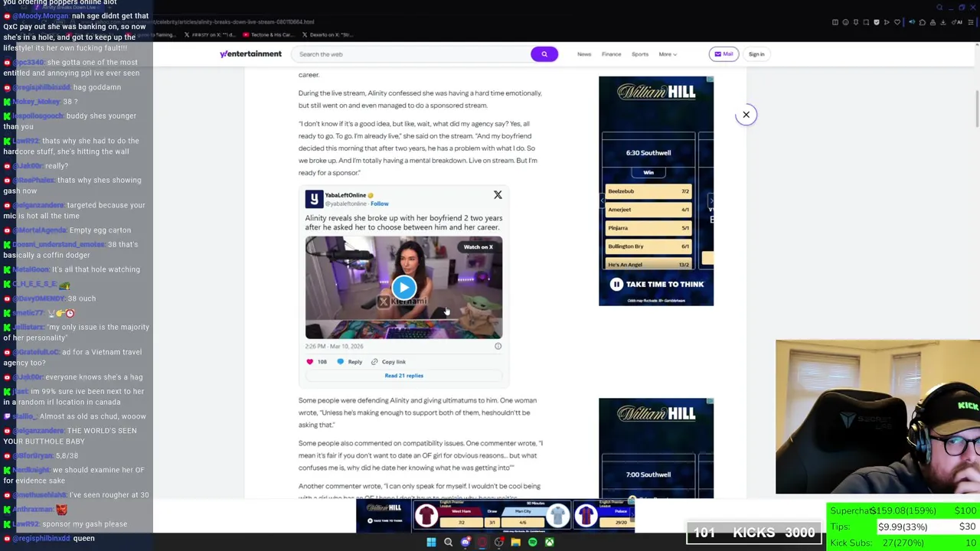
Task: Open Xbox app from taskbar
Action: [x=550, y=542]
